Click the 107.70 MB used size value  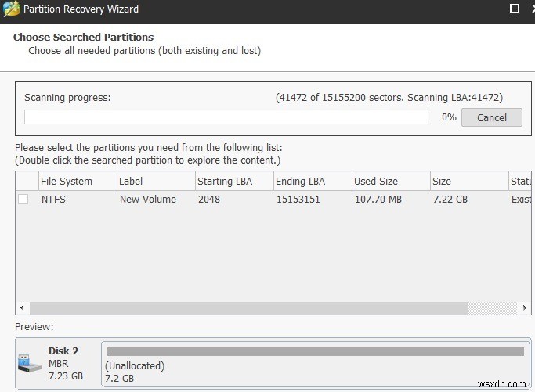coord(378,199)
